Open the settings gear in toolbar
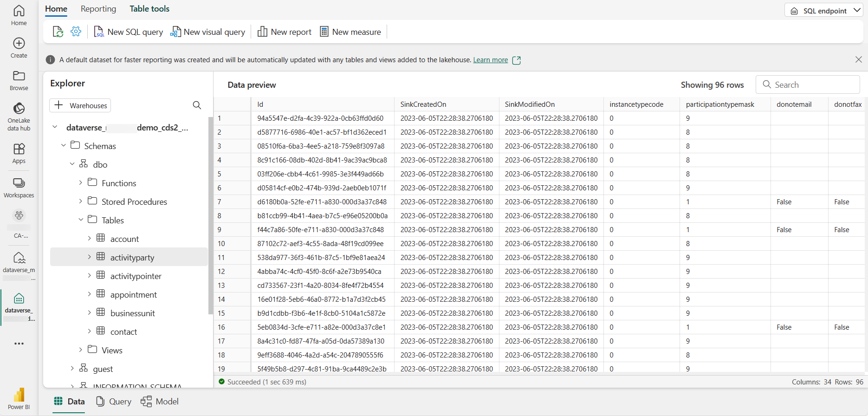Screen dimensions: 868x416 pos(76,32)
